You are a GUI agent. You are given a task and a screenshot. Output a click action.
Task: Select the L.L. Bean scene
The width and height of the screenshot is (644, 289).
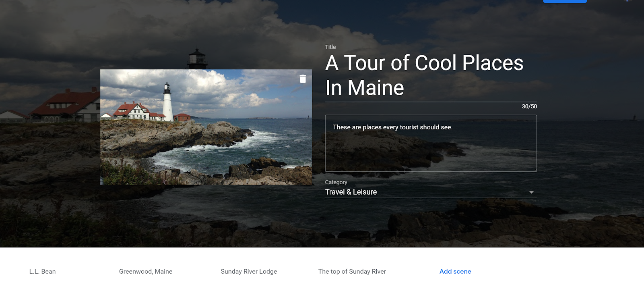[42, 271]
